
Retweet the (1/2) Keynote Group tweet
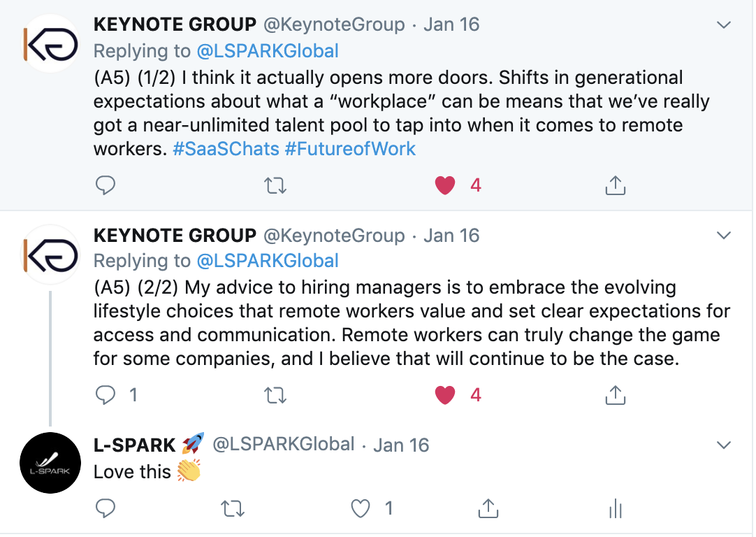tap(275, 185)
